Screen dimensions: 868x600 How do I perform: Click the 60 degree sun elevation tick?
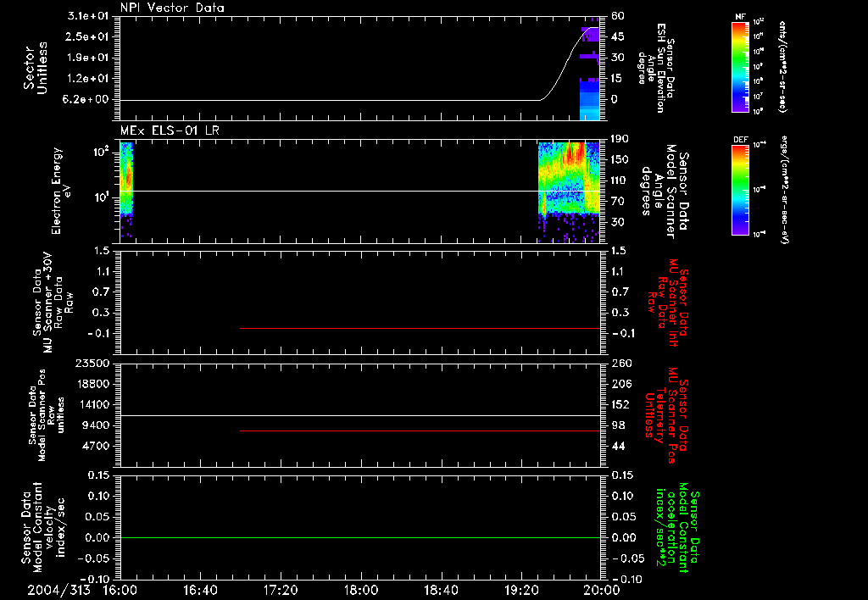tap(618, 16)
